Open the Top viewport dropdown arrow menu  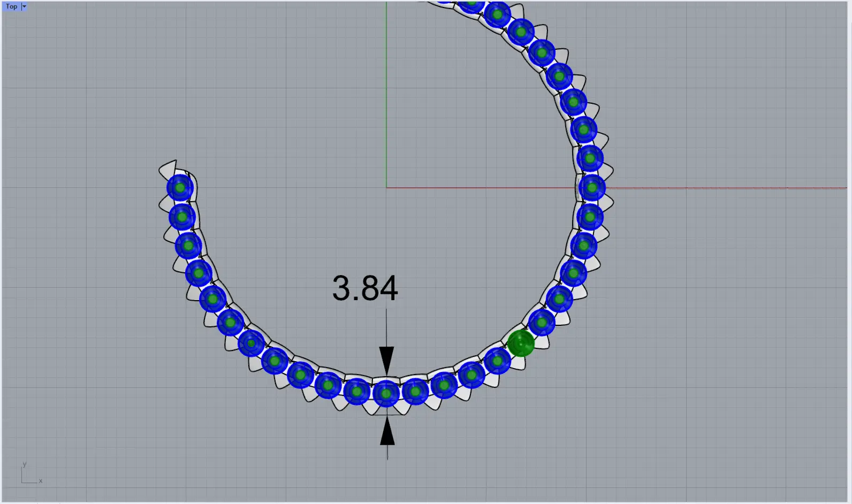click(x=24, y=6)
